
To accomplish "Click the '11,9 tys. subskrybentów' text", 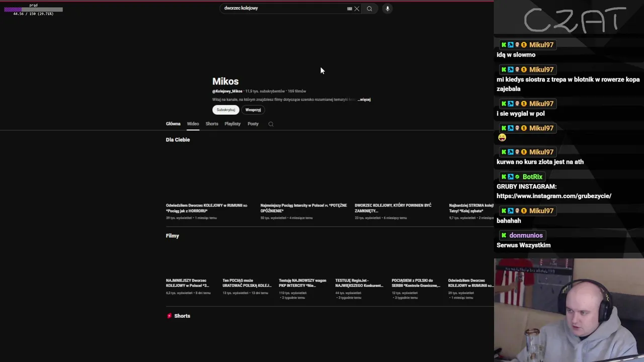I will 265,92.
